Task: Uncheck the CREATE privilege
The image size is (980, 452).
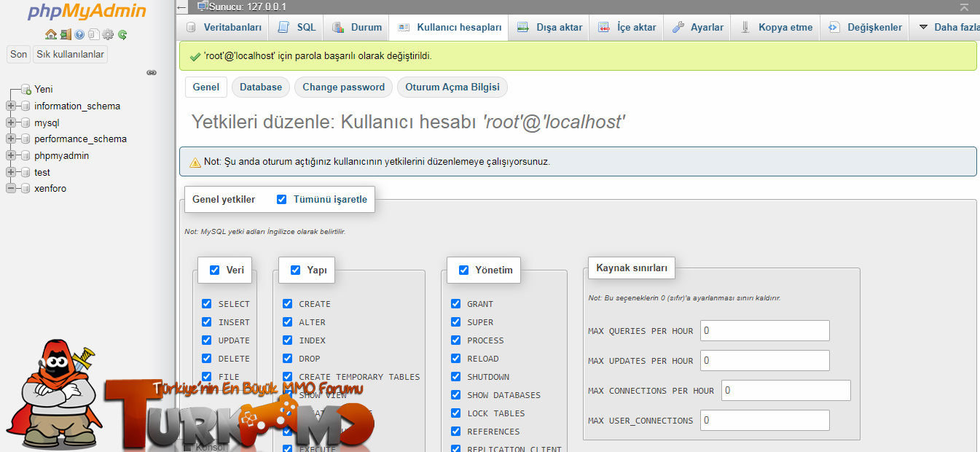Action: point(287,304)
